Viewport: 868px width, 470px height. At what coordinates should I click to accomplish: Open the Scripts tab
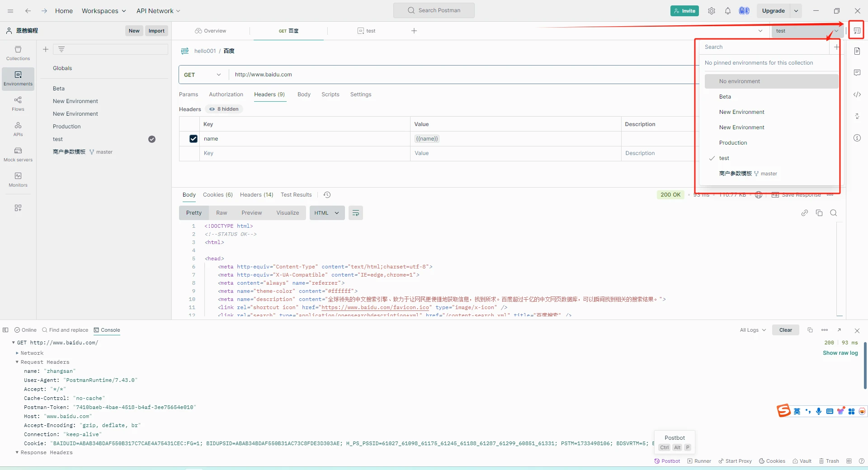(x=330, y=94)
